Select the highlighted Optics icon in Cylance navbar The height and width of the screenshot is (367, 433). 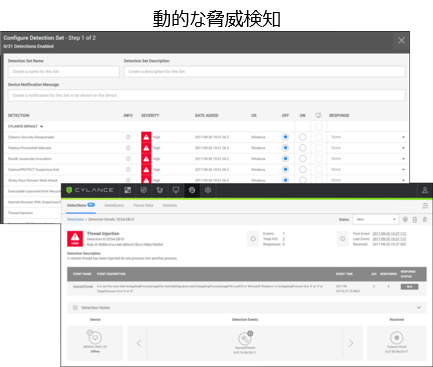[x=192, y=190]
